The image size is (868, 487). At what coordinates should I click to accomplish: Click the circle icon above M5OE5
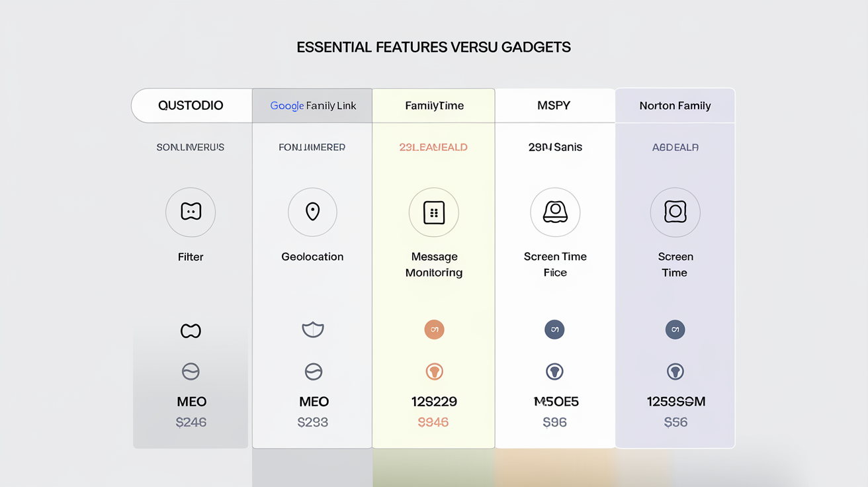(x=554, y=372)
